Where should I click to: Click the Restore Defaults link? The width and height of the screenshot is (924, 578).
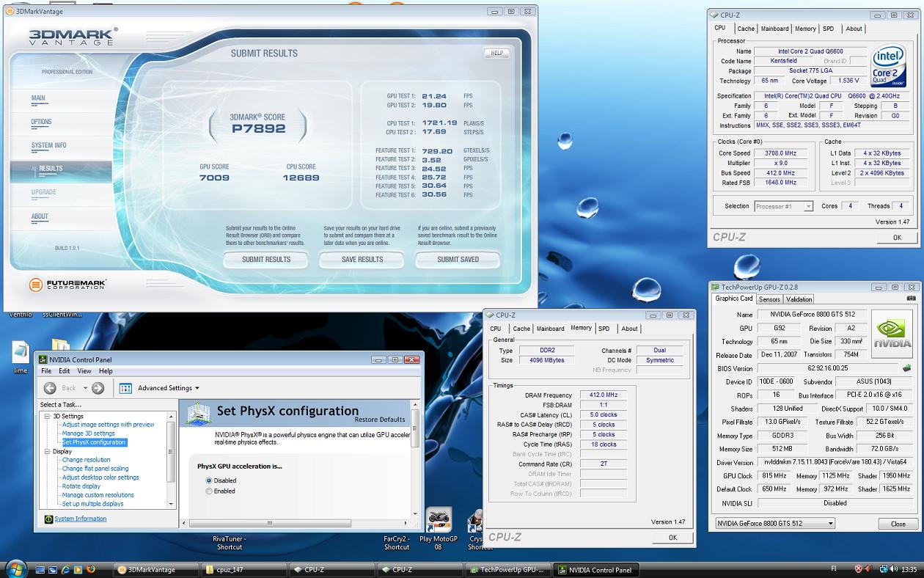380,420
